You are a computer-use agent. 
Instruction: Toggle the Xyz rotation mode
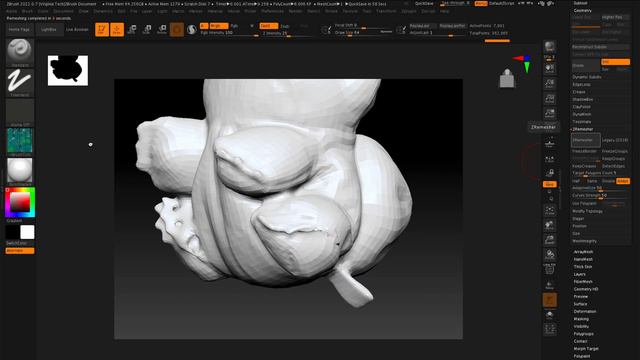pos(549,184)
